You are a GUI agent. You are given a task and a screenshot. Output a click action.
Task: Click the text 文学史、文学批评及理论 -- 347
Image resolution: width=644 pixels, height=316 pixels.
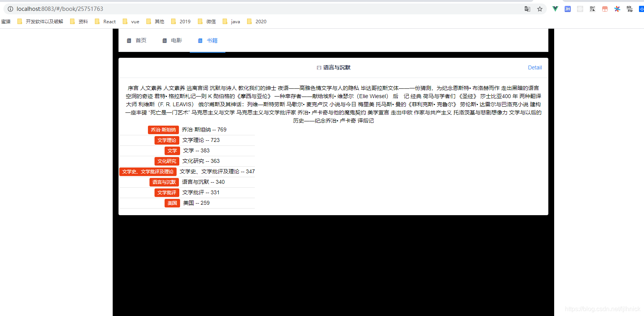coord(217,172)
